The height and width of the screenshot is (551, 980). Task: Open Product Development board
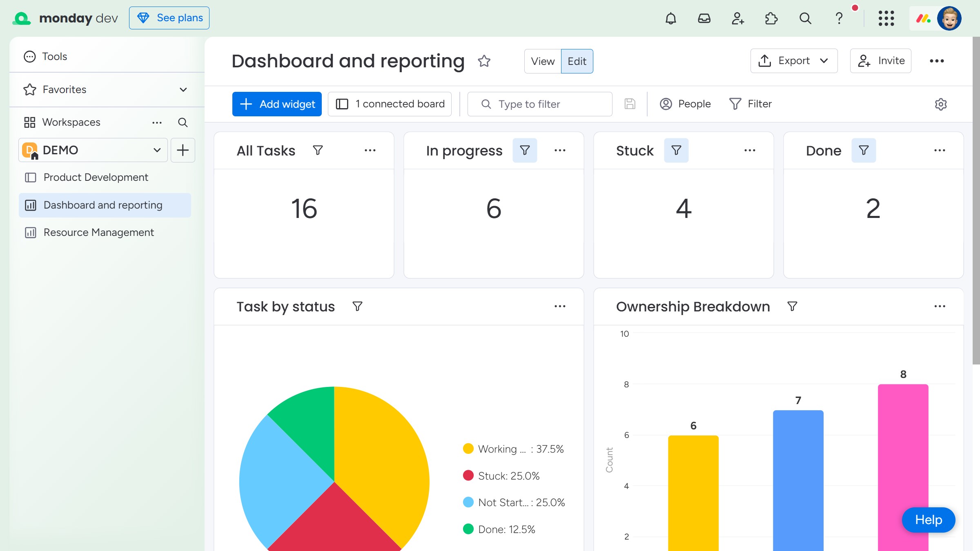coord(105,178)
